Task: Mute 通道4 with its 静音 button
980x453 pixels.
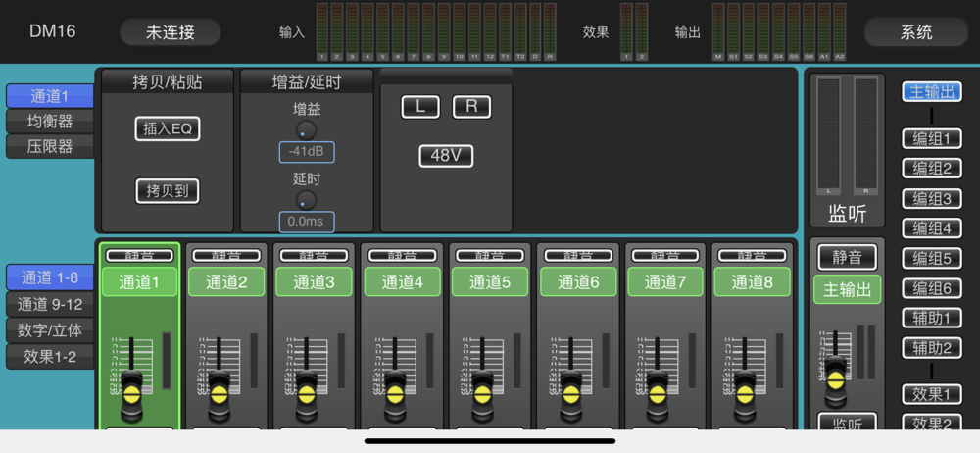Action: coord(403,256)
